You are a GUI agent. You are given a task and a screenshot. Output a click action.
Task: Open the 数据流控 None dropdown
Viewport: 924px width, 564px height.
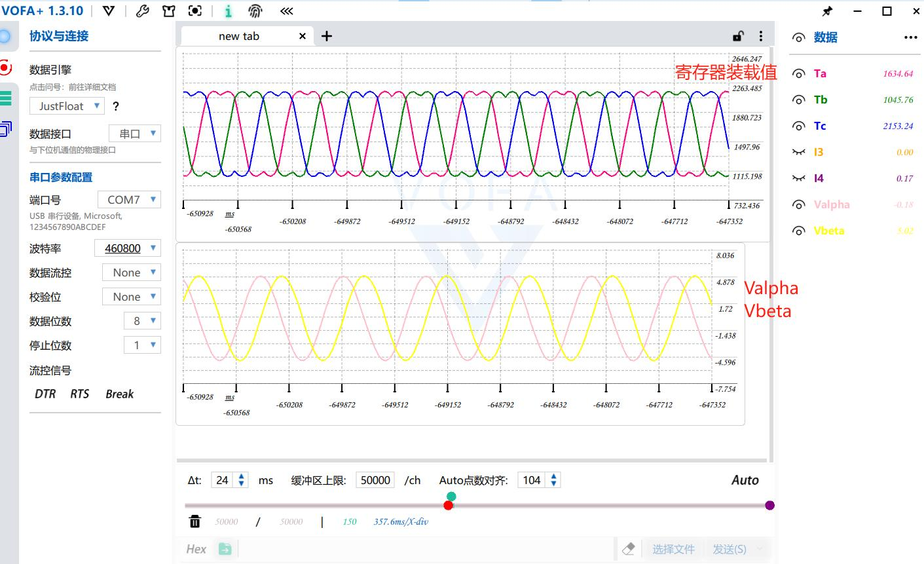(132, 273)
